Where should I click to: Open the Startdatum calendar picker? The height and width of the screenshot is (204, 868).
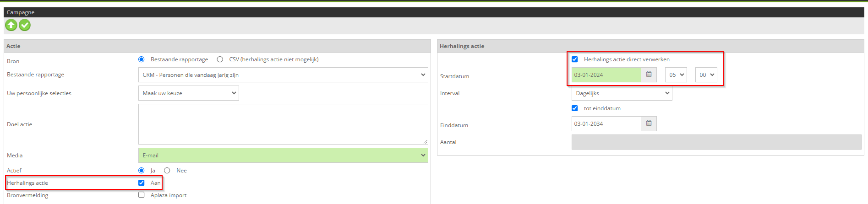pos(649,75)
